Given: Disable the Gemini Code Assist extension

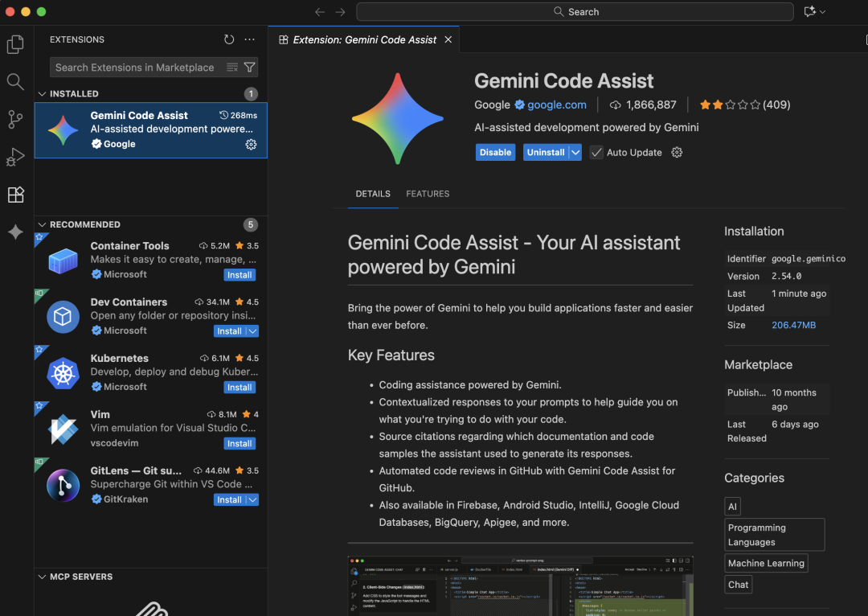Looking at the screenshot, I should (495, 152).
